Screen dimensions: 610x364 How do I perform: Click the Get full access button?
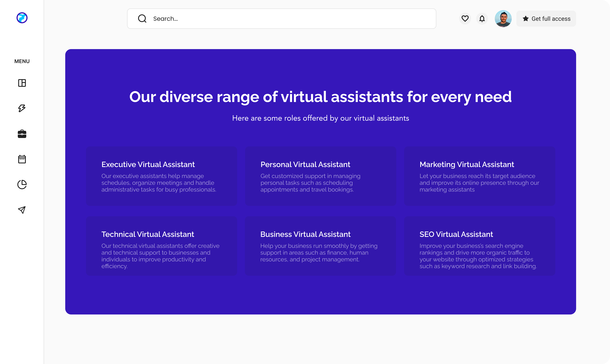click(x=546, y=19)
